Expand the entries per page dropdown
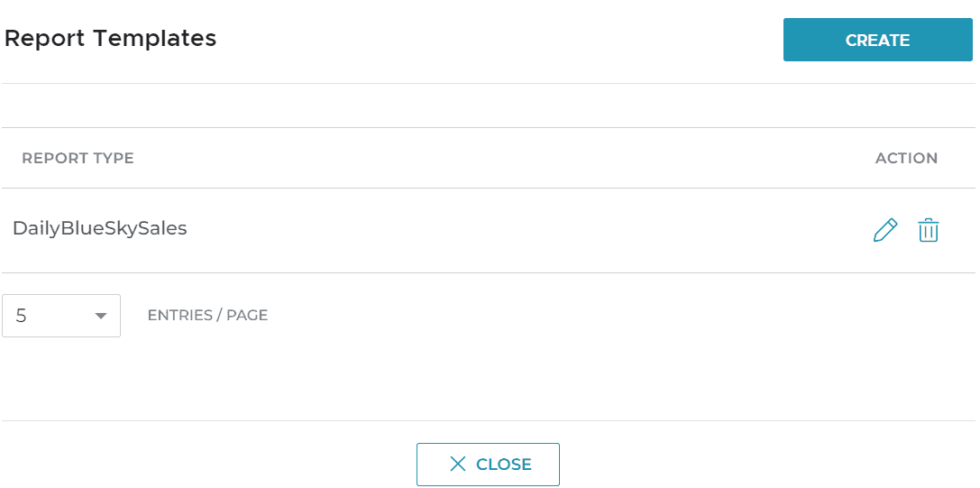This screenshot has width=980, height=488. pyautogui.click(x=61, y=316)
